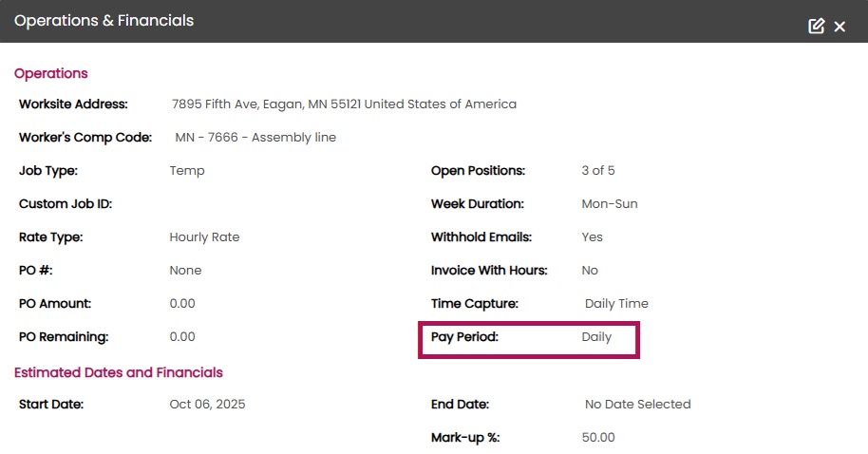Click the Worker's Comp Code label
The width and height of the screenshot is (868, 454).
pos(85,138)
